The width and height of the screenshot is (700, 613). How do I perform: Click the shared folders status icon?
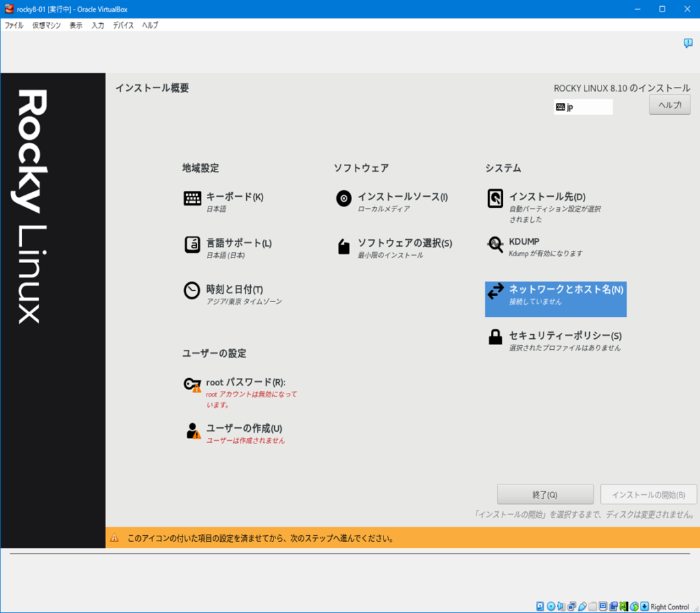tap(593, 606)
